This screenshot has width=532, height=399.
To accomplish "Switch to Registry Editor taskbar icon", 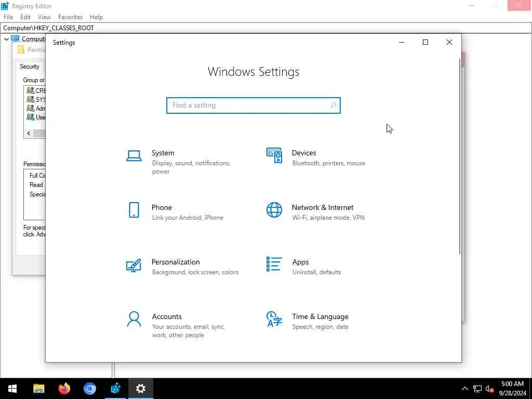I will 115,389.
